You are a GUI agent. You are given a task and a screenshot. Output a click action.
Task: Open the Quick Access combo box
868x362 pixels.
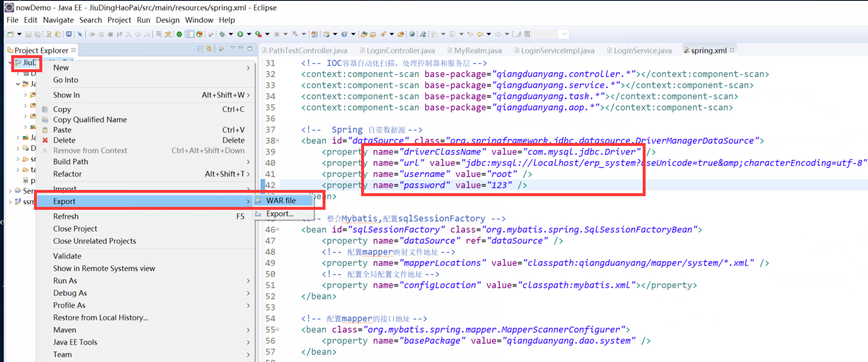[551, 34]
